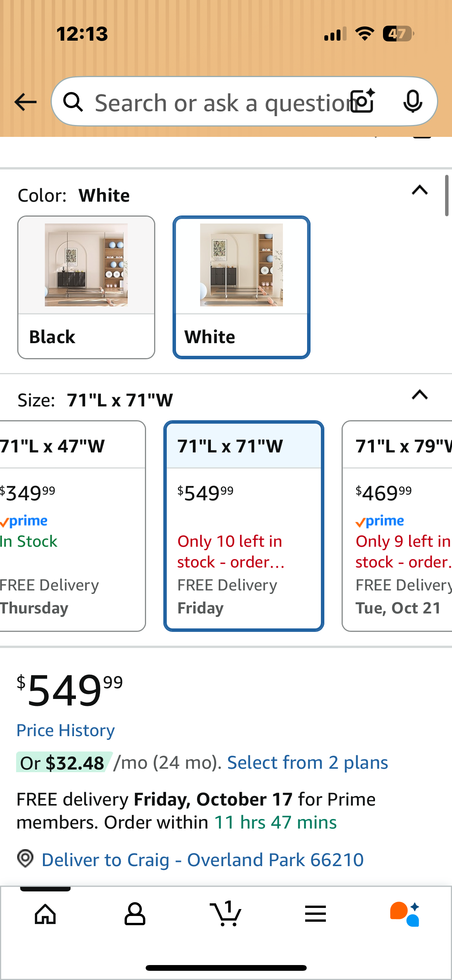Tap the microphone voice search icon
Viewport: 452px width, 980px height.
[413, 102]
